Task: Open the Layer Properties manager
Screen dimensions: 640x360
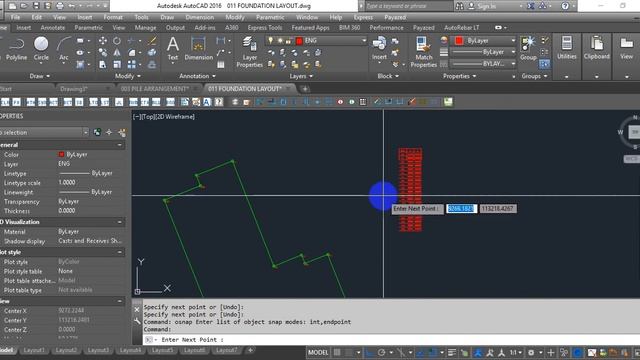Action: pyautogui.click(x=249, y=52)
